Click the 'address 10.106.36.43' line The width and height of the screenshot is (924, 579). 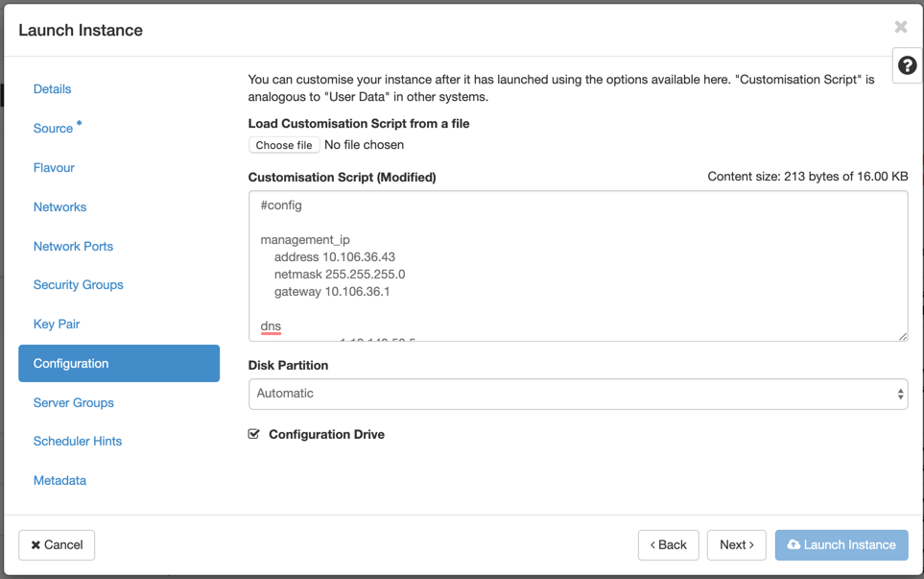(335, 257)
